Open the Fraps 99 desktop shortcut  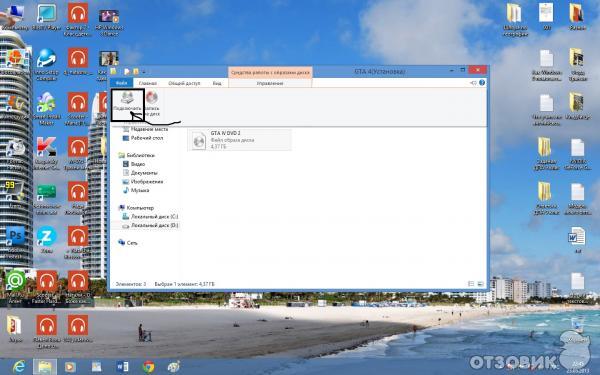[x=15, y=194]
